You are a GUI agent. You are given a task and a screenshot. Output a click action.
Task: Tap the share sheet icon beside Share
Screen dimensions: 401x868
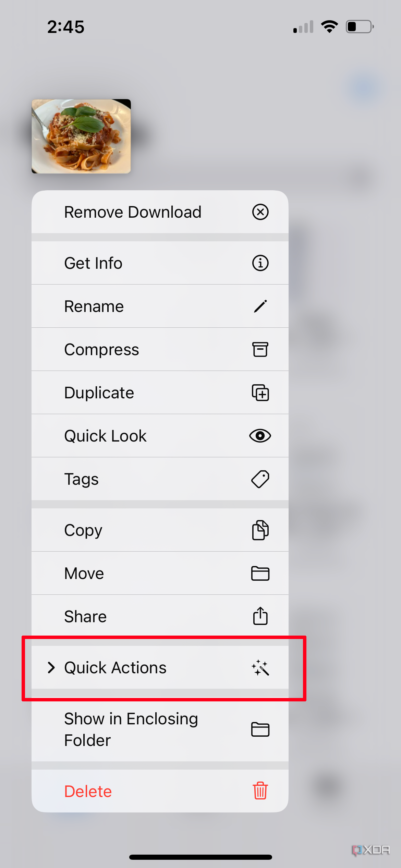click(260, 616)
